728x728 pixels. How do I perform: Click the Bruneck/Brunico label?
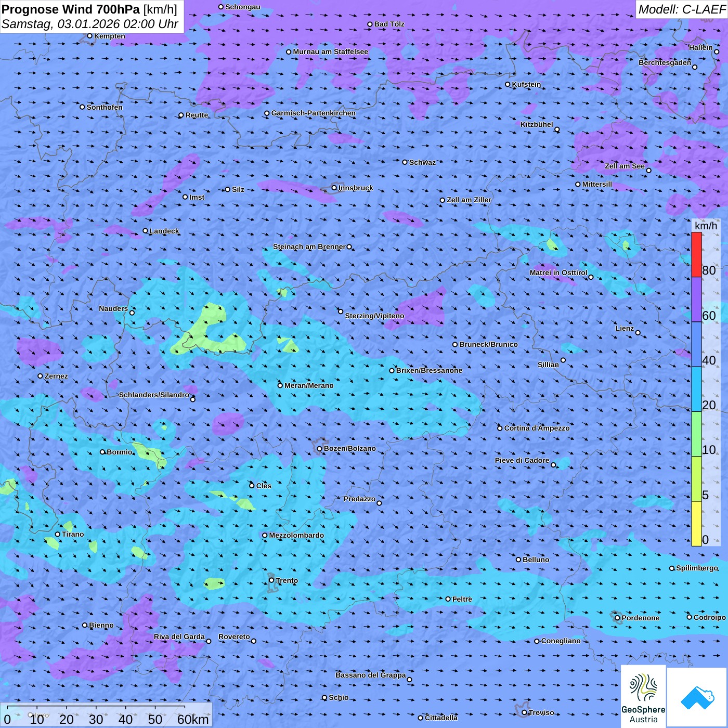point(488,344)
